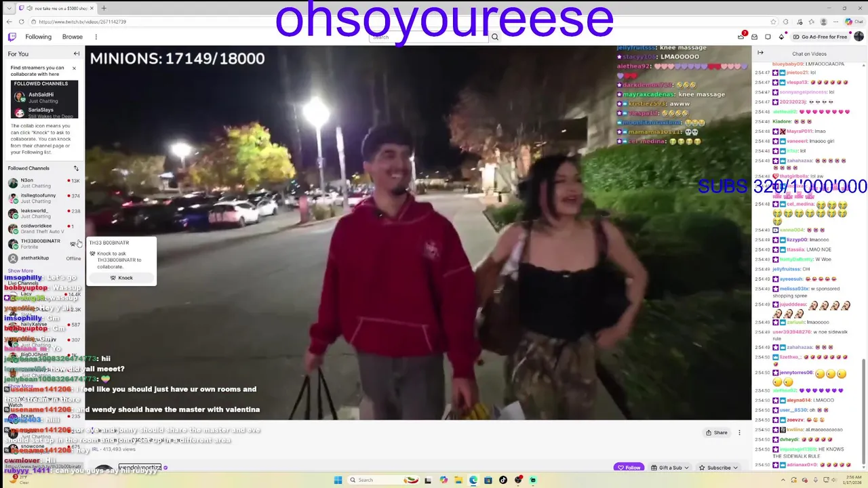Click chat username Kiadore
868x488 pixels.
point(783,121)
